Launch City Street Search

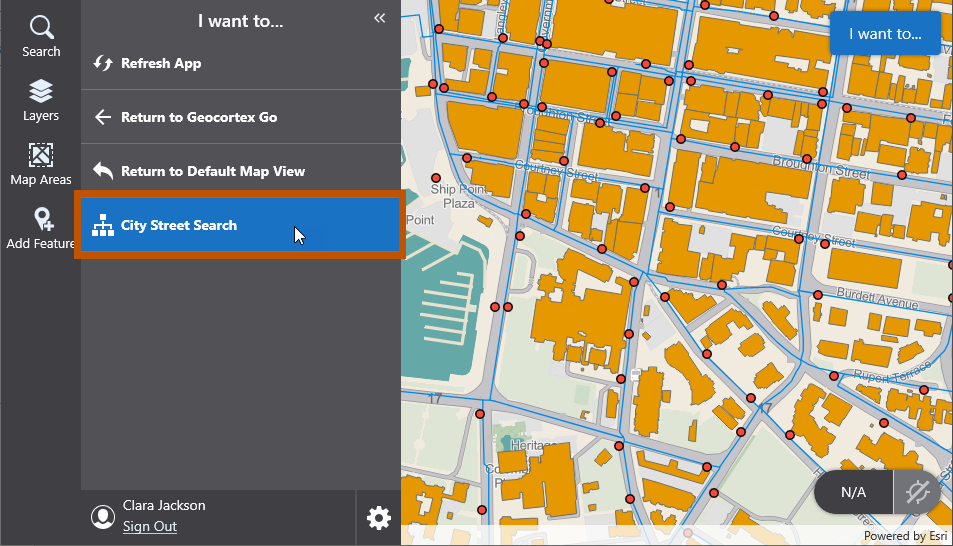[x=179, y=225]
